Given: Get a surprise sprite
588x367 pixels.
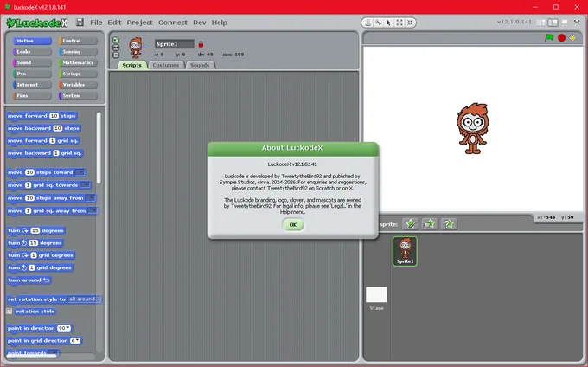Looking at the screenshot, I should point(449,224).
